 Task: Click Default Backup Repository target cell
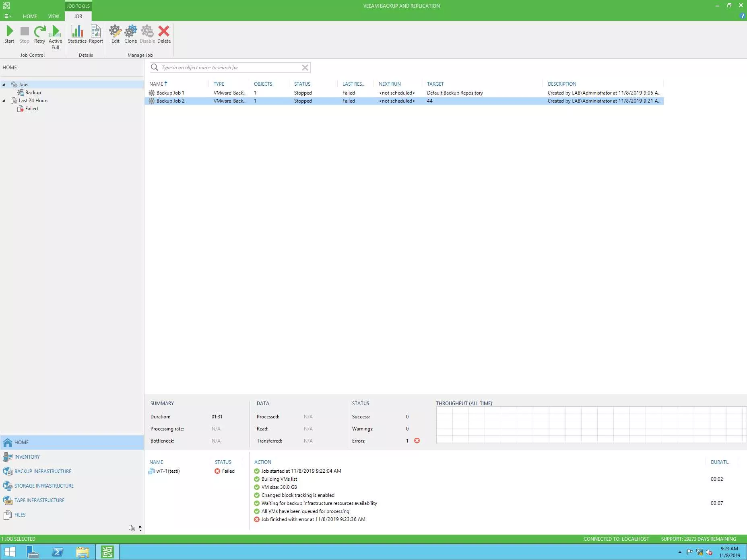[x=455, y=93]
